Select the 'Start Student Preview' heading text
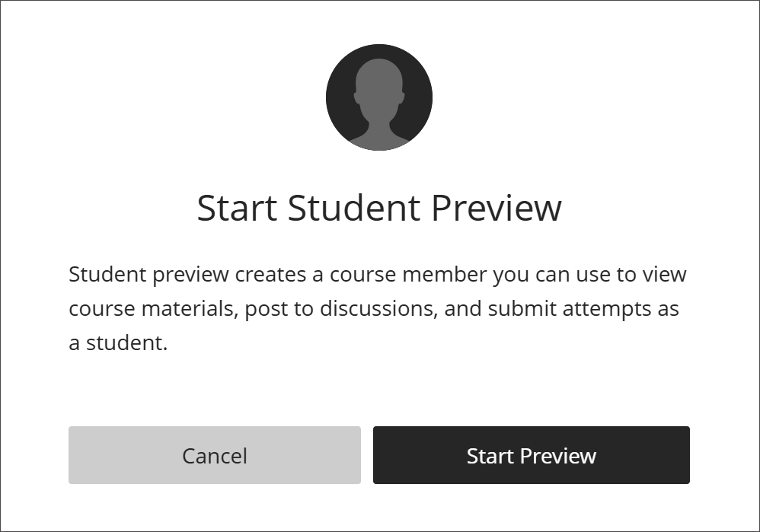Image resolution: width=760 pixels, height=532 pixels. (x=379, y=207)
